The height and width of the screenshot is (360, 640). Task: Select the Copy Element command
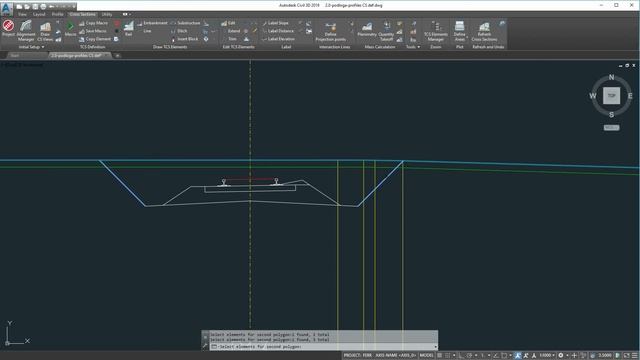point(95,39)
